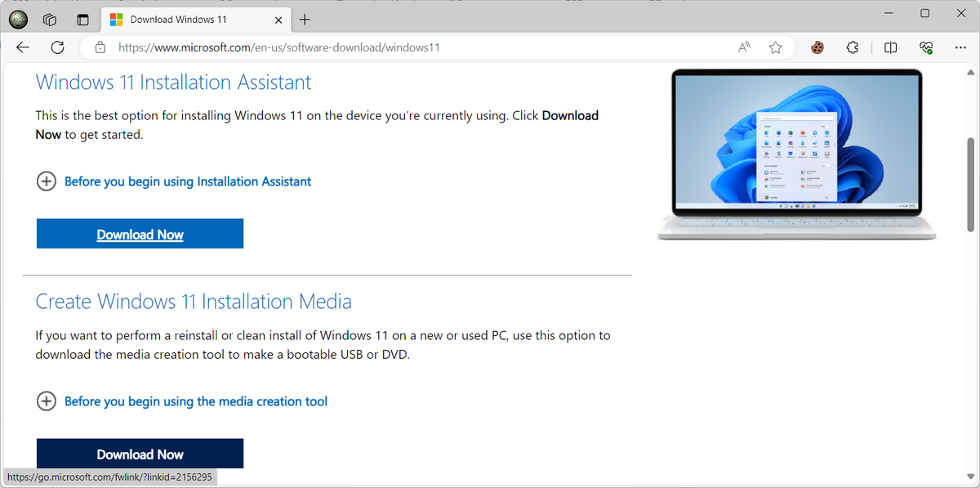
Task: Open browser essentials heart icon
Action: point(926,47)
